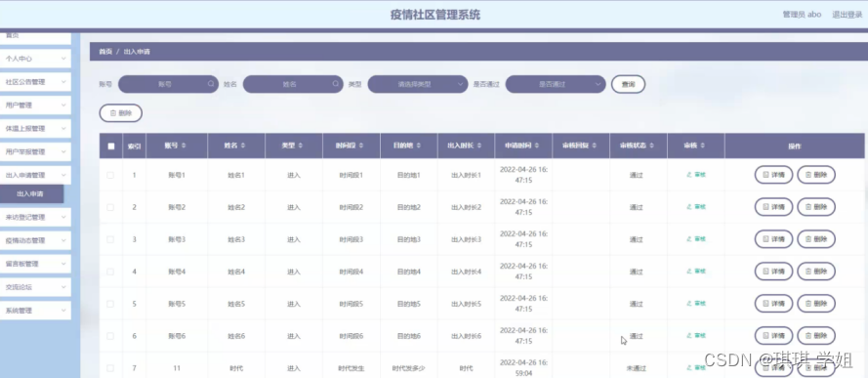
Task: Click the 未通过 status in row 7
Action: point(636,367)
